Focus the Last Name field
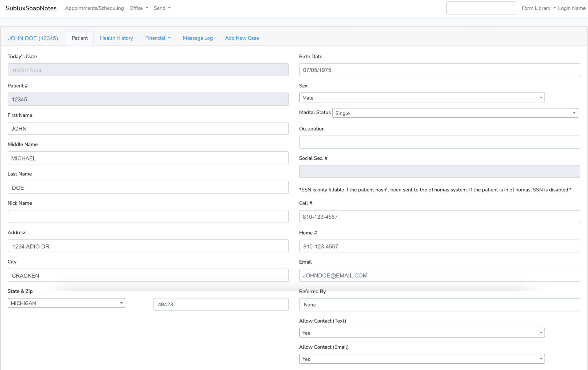 [x=148, y=187]
